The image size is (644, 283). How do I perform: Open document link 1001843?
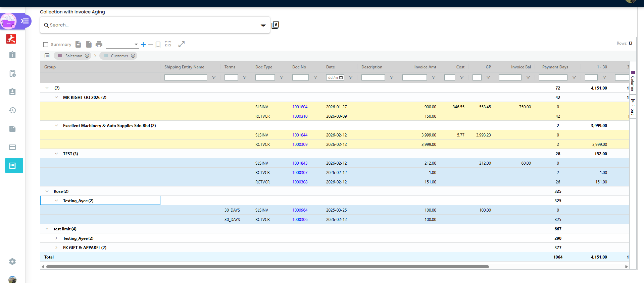tap(300, 163)
